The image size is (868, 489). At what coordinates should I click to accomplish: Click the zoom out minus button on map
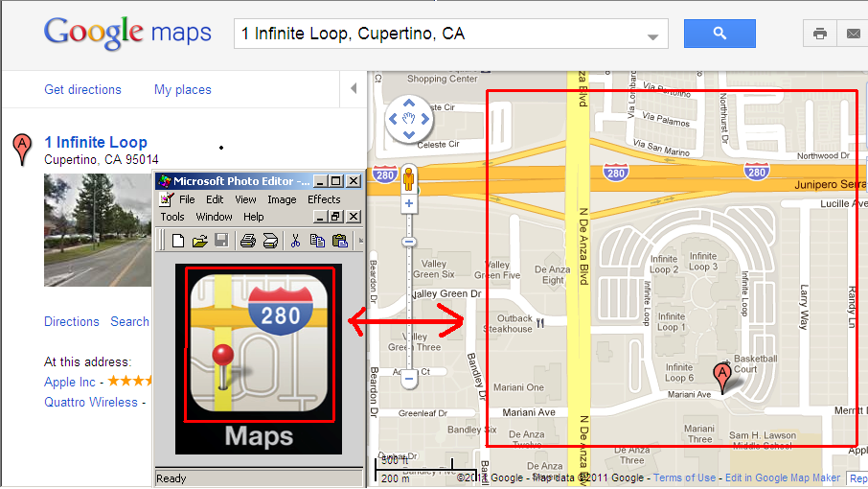click(408, 380)
